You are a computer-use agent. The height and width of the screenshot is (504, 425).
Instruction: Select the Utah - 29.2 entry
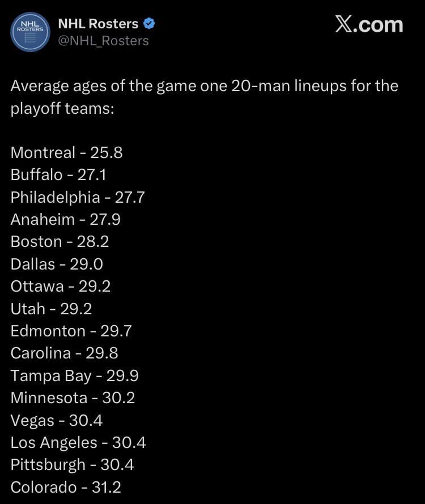(51, 309)
